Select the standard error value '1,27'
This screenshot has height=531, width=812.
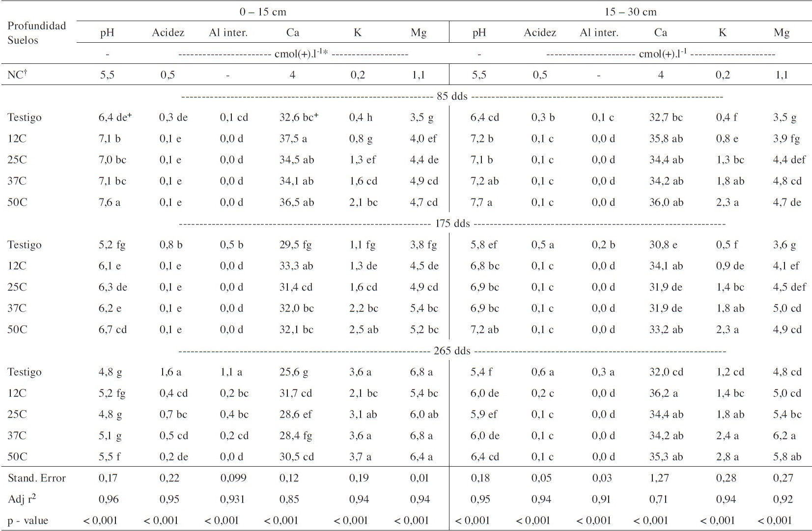660,478
